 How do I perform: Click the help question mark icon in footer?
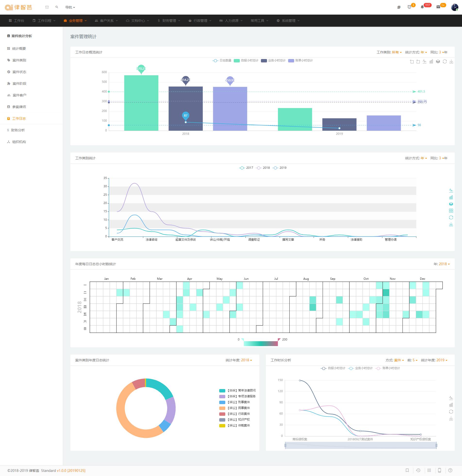tap(450, 470)
